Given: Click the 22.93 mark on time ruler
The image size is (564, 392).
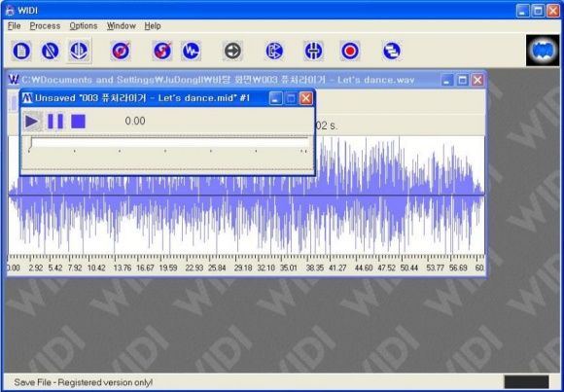Looking at the screenshot, I should [194, 268].
